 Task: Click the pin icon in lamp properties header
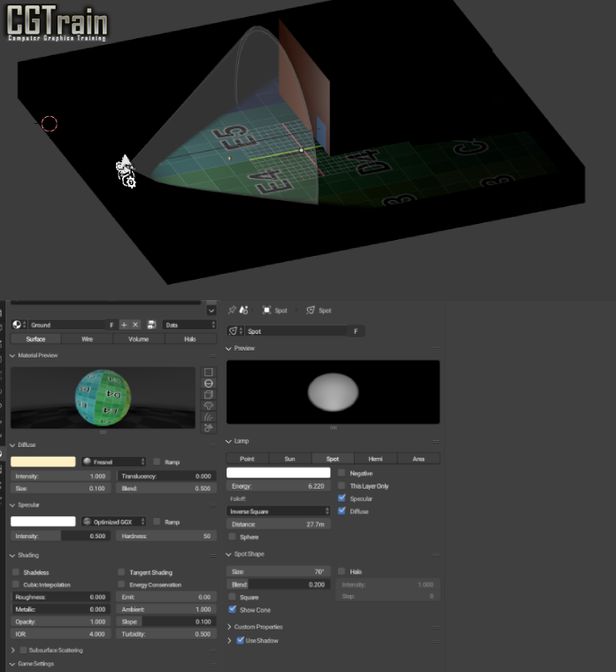(233, 311)
